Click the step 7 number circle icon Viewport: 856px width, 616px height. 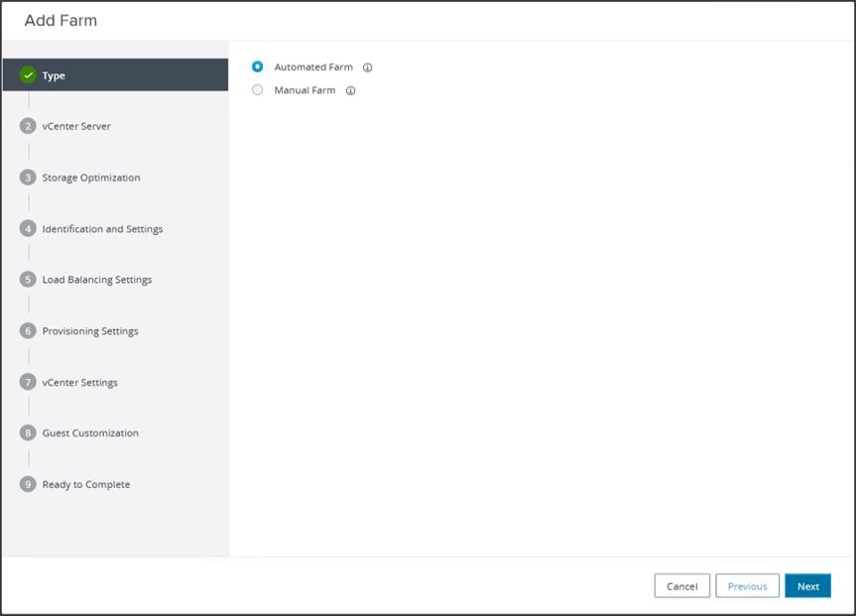tap(28, 382)
